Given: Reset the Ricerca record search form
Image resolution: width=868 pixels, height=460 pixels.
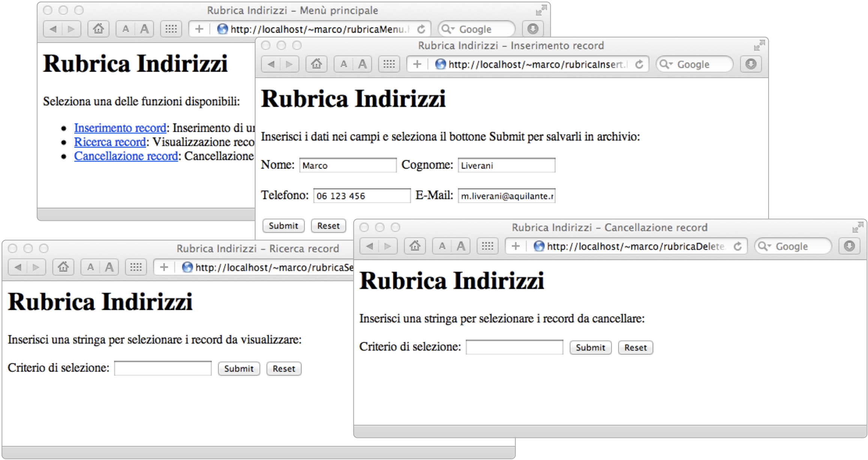Looking at the screenshot, I should (284, 369).
